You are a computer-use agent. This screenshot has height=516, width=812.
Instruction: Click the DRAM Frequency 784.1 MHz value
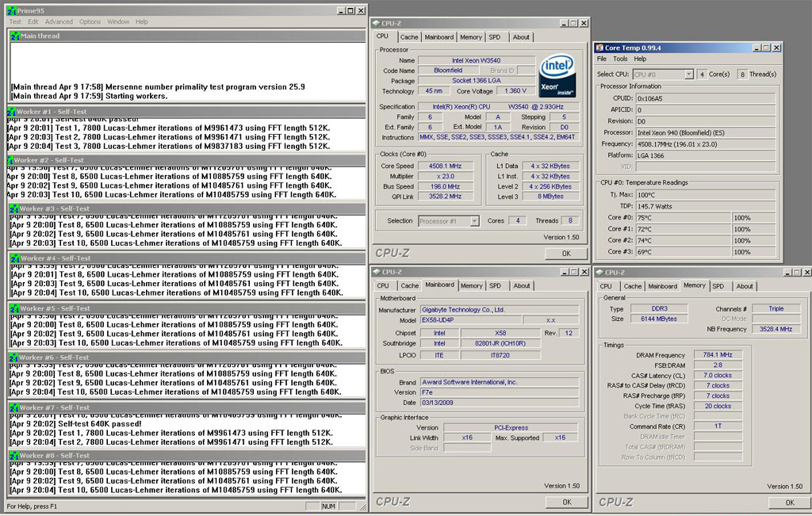(718, 355)
